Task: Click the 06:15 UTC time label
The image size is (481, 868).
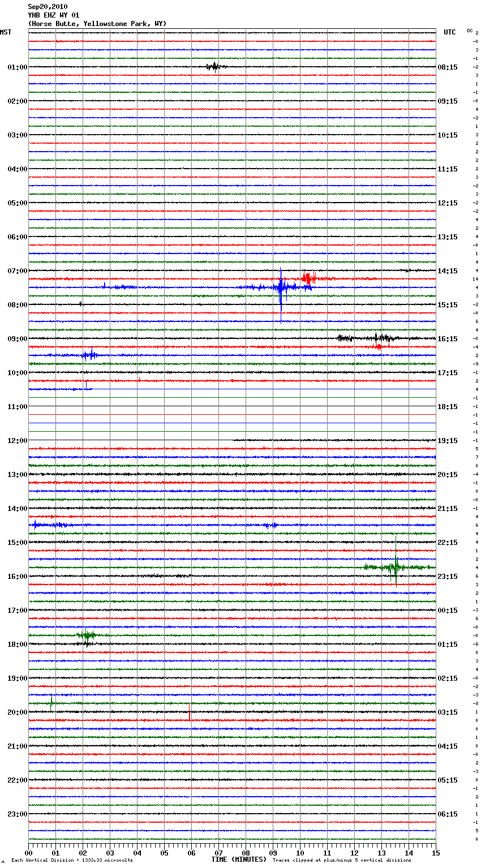Action: (x=448, y=814)
